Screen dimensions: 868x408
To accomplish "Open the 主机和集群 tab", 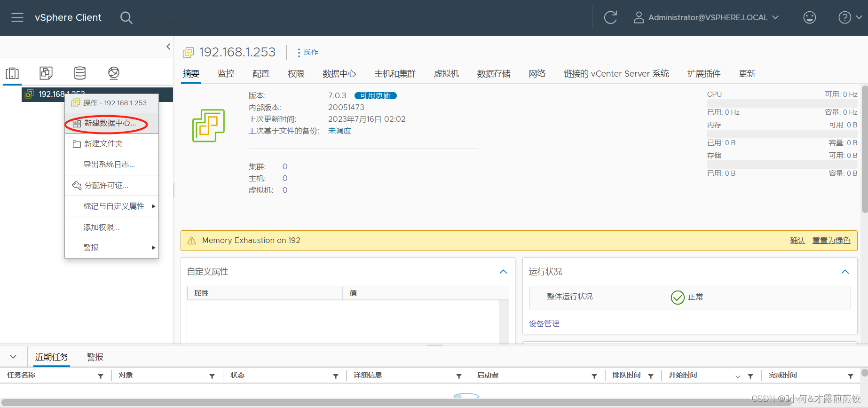I will point(395,74).
